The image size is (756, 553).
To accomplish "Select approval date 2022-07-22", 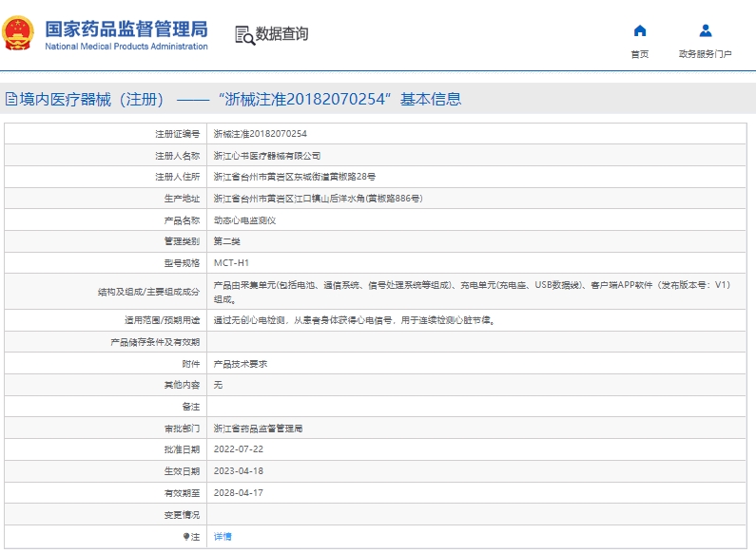I will pos(239,449).
